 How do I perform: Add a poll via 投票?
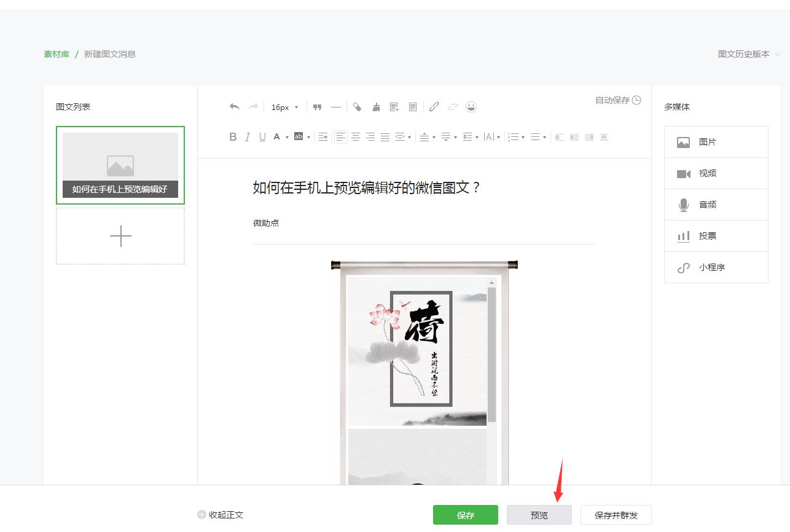pyautogui.click(x=716, y=236)
